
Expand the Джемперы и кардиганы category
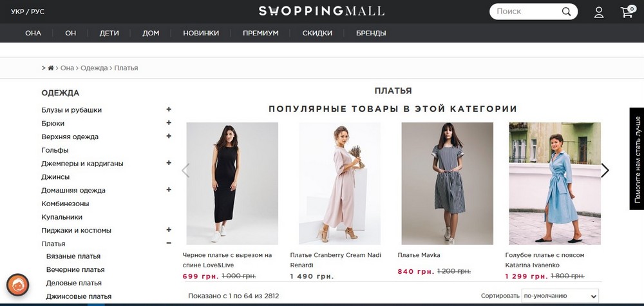[169, 163]
